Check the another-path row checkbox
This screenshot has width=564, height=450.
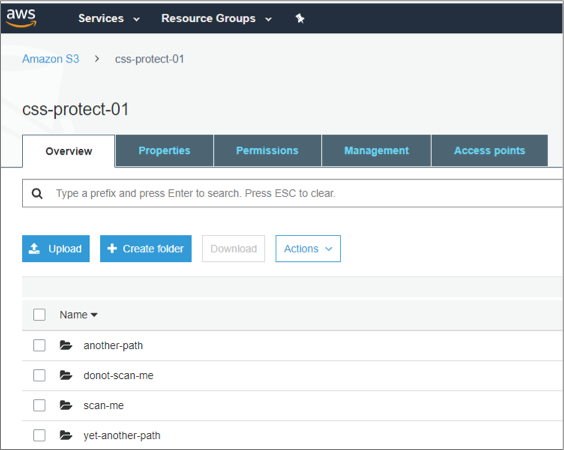click(39, 345)
